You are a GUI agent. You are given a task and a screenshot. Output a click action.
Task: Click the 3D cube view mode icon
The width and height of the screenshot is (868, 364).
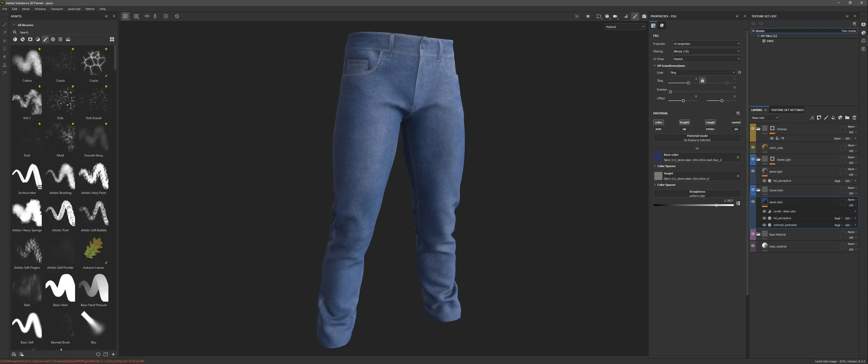coord(607,16)
